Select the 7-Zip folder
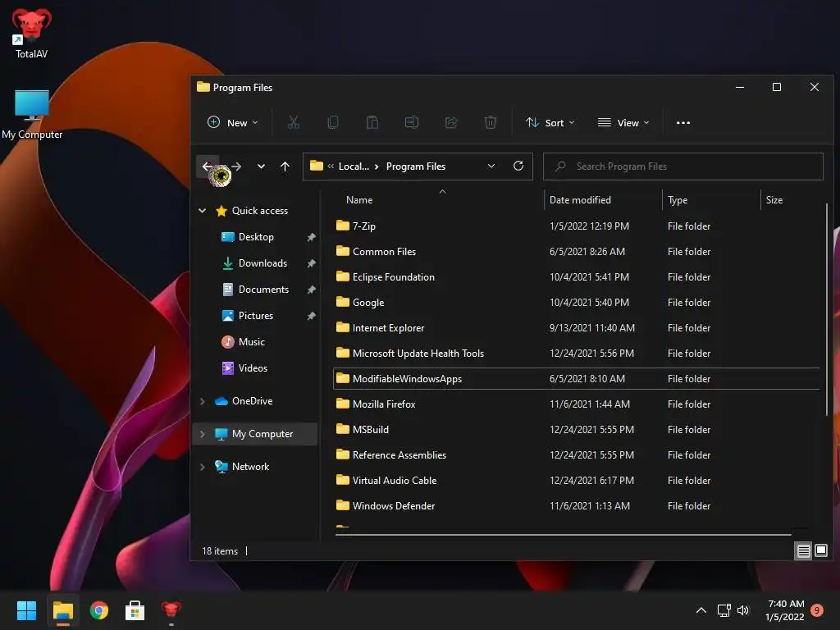 [x=576, y=226]
